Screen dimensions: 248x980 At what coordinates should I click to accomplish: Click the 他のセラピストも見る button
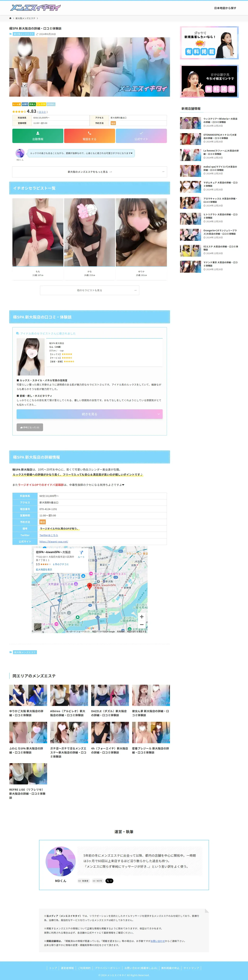[89, 290]
